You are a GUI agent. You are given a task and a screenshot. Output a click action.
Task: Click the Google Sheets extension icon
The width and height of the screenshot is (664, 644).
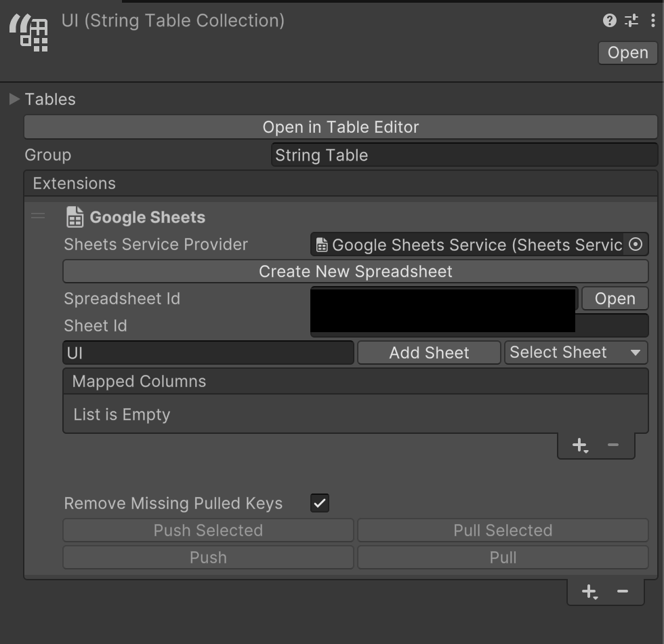[75, 217]
